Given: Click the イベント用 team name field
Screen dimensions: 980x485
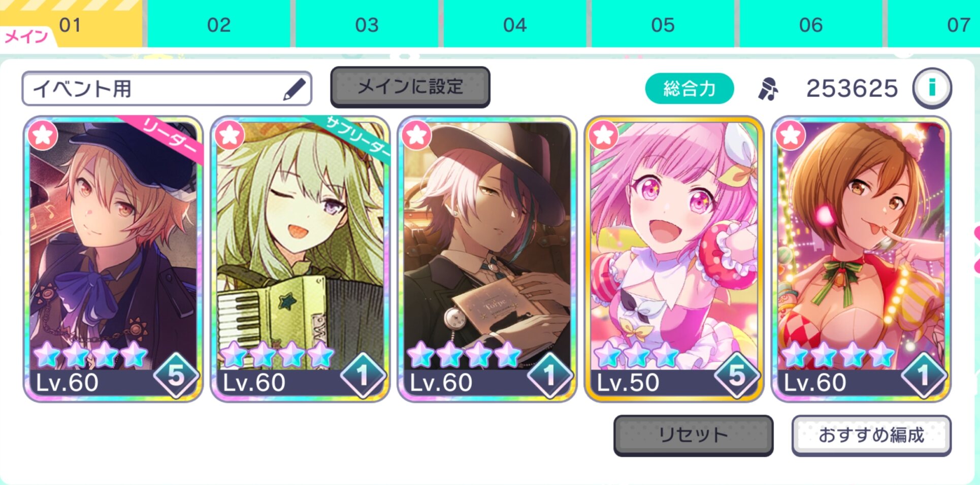Looking at the screenshot, I should (167, 89).
